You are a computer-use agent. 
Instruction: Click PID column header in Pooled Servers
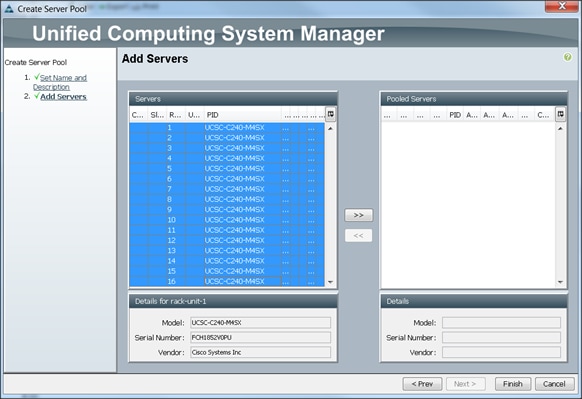point(455,115)
